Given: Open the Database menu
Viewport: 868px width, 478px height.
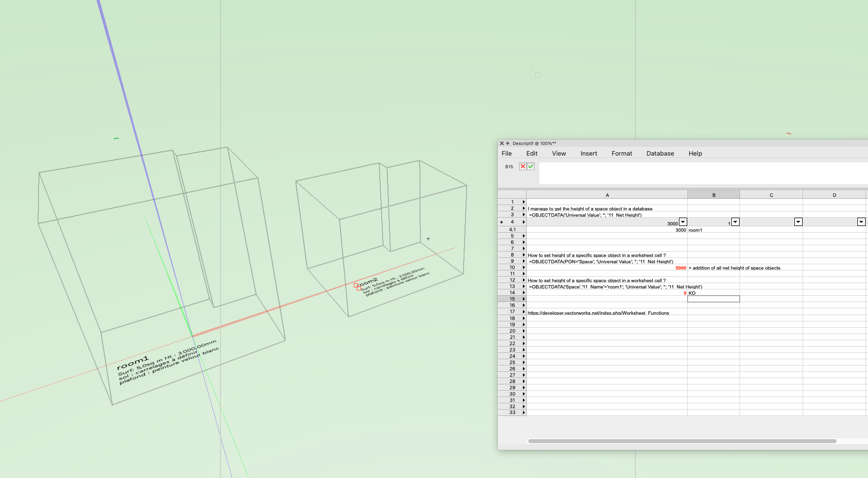Looking at the screenshot, I should click(x=660, y=154).
